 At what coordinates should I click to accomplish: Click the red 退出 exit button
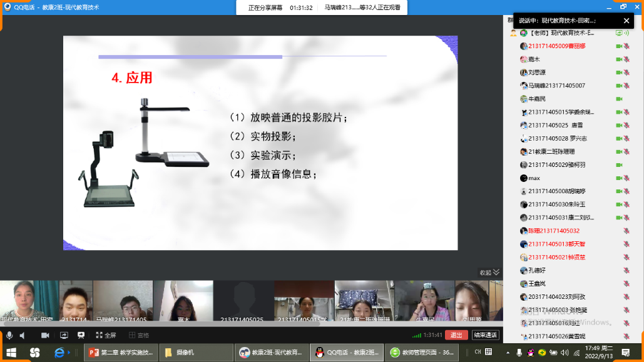click(456, 335)
